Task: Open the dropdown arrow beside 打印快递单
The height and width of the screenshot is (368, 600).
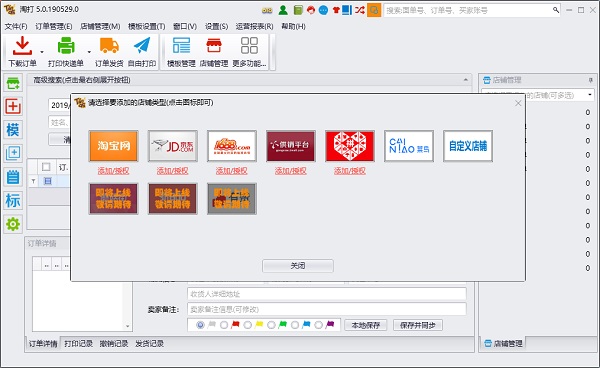Action: tap(89, 52)
